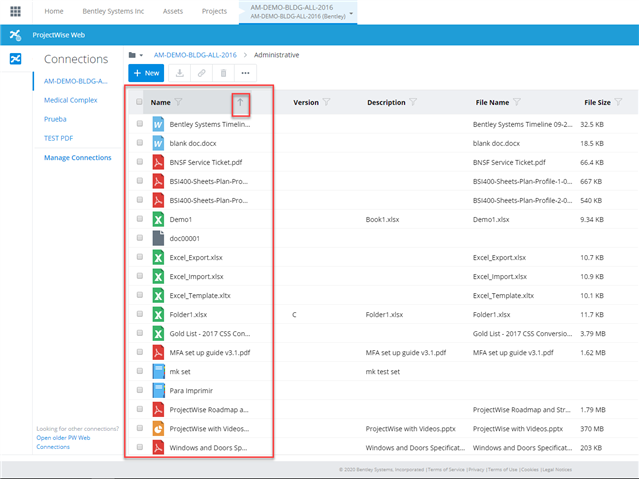Open the Description column filter icon
639x479 pixels.
tap(413, 102)
